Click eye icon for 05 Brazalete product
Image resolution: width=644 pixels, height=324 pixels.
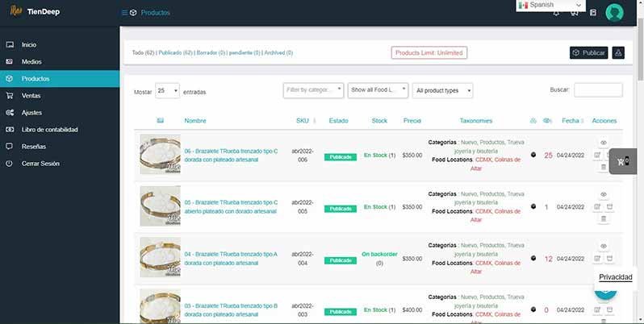click(x=604, y=194)
